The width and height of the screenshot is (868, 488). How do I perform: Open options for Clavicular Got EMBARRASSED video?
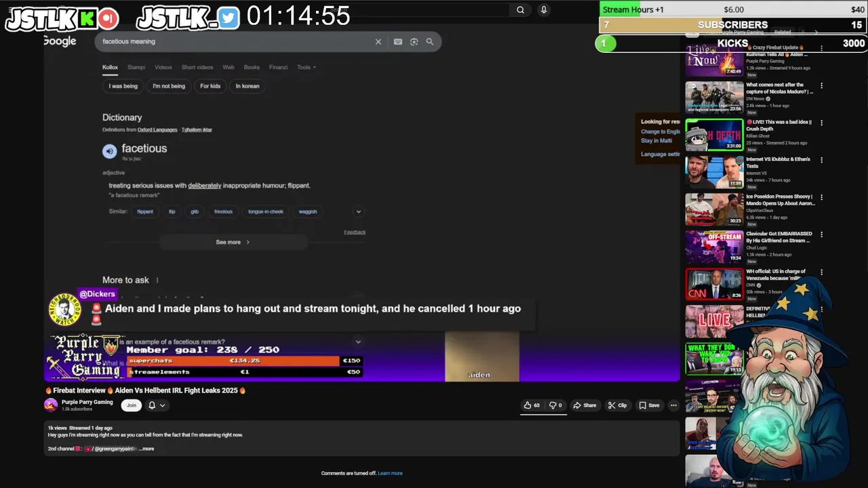coord(821,235)
